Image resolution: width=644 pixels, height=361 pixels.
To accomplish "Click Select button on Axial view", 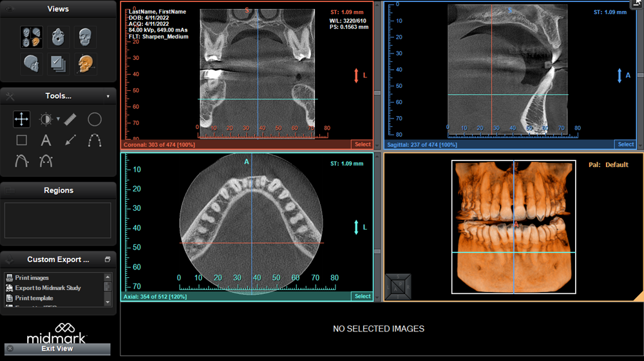I will [362, 296].
